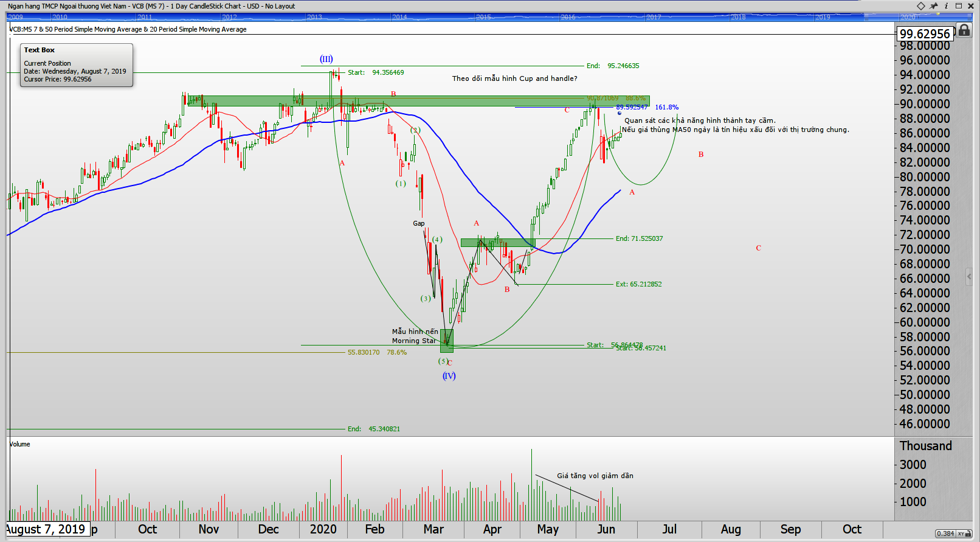The height and width of the screenshot is (542, 980).
Task: Click the 0.384 scale value button
Action: (x=945, y=533)
